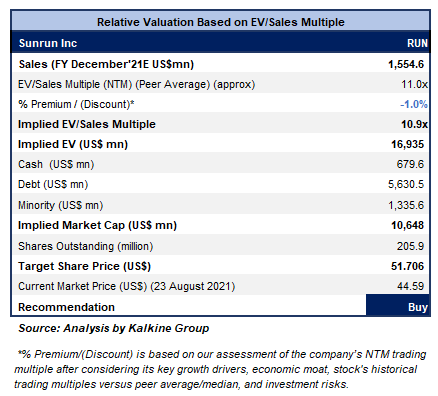Click the Shares Outstanding value 205.9
This screenshot has width=438, height=396.
pyautogui.click(x=410, y=246)
